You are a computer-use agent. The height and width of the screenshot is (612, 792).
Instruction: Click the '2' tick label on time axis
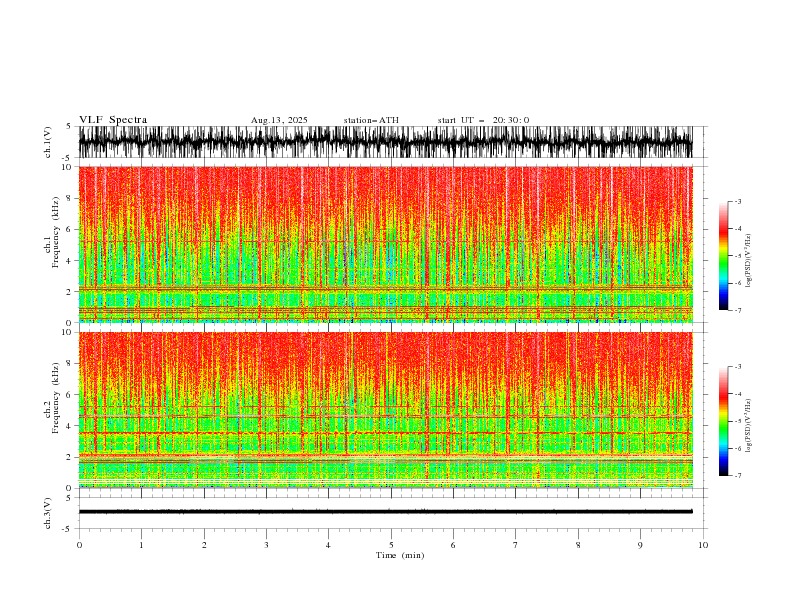(x=204, y=545)
